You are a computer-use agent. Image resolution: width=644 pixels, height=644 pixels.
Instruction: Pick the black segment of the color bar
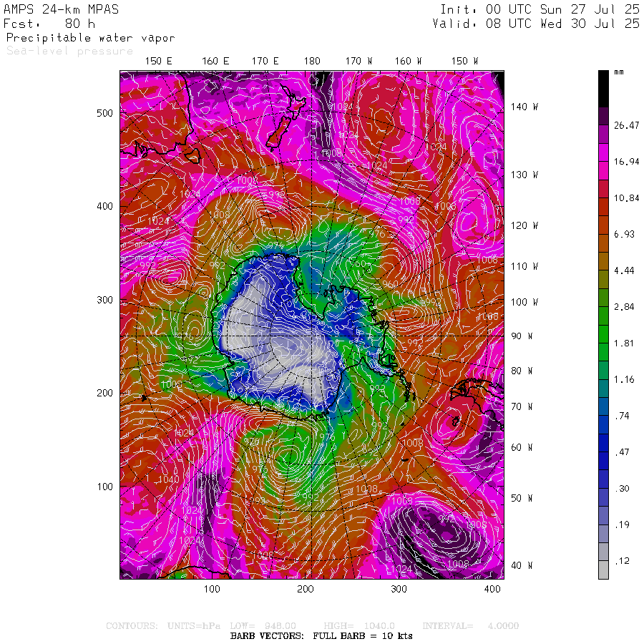click(603, 89)
